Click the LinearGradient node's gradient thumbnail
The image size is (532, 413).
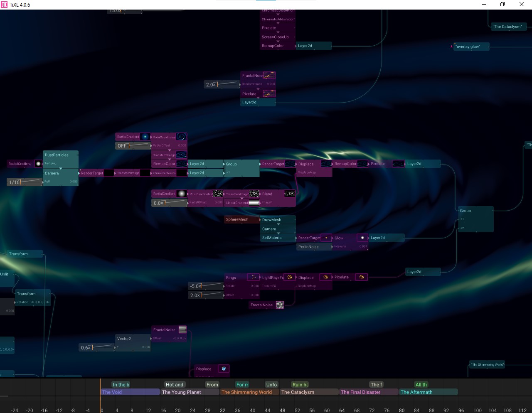254,203
